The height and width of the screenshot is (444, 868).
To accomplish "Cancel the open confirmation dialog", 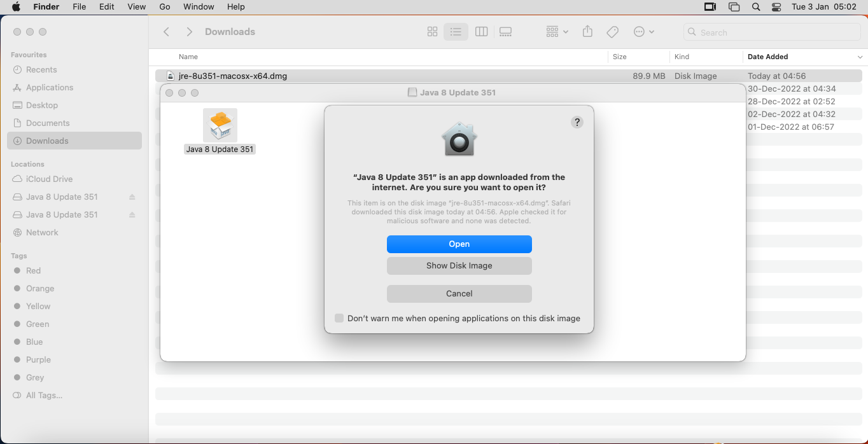I will pyautogui.click(x=459, y=294).
